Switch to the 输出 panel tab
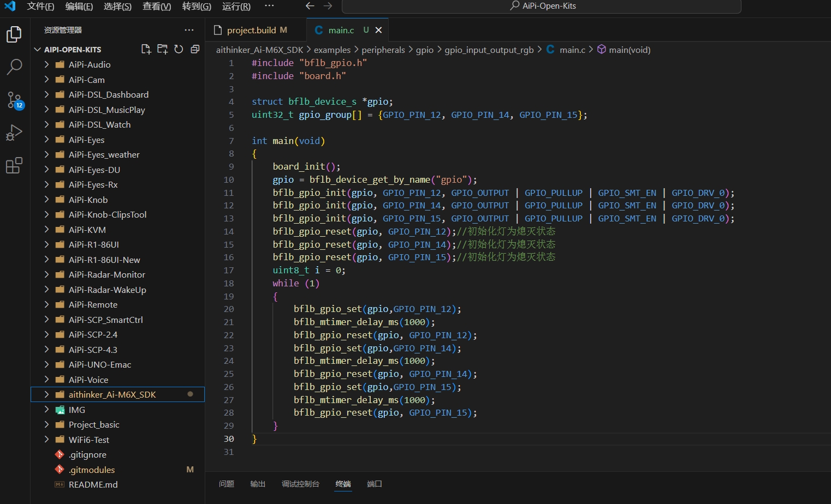831x504 pixels. tap(258, 484)
